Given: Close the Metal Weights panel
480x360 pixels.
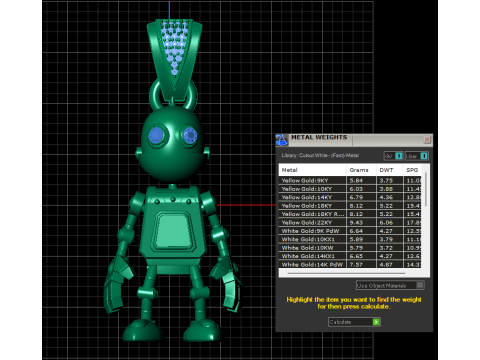Looking at the screenshot, I should pyautogui.click(x=427, y=140).
